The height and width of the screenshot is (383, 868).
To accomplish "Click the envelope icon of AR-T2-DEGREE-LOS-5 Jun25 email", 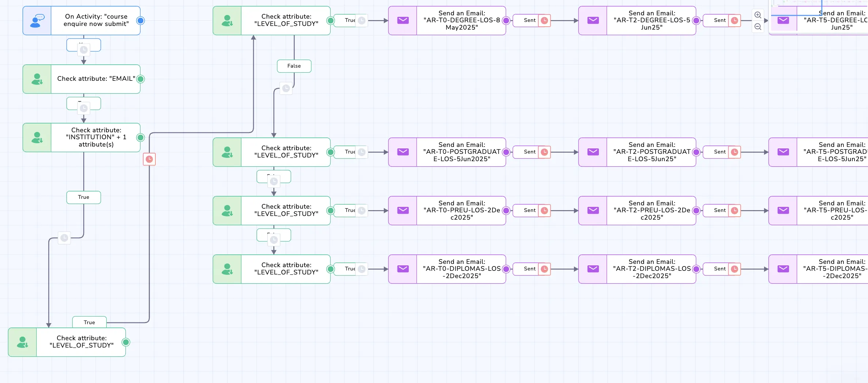I will [x=593, y=20].
